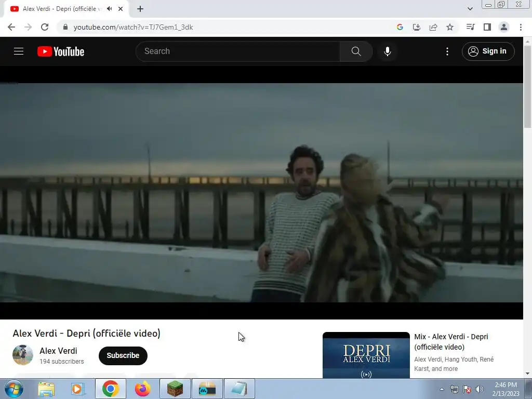The height and width of the screenshot is (399, 532).
Task: Open YouTube settings three-dot menu
Action: 447,51
